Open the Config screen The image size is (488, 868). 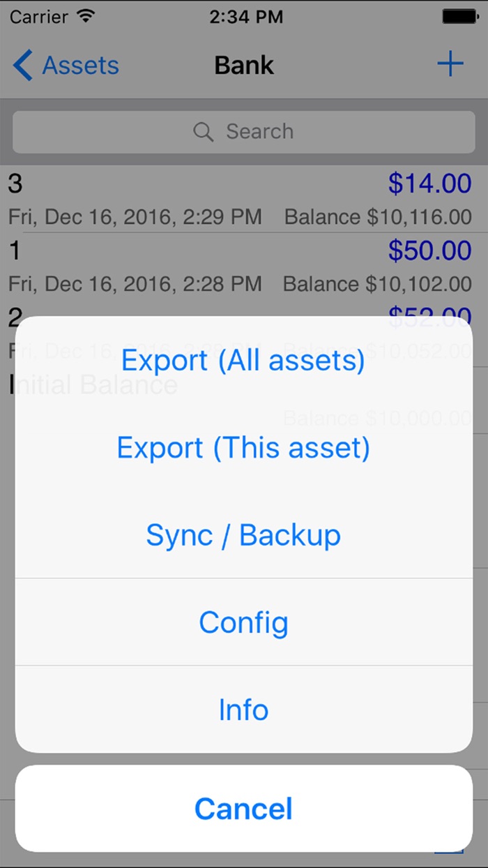tap(244, 622)
